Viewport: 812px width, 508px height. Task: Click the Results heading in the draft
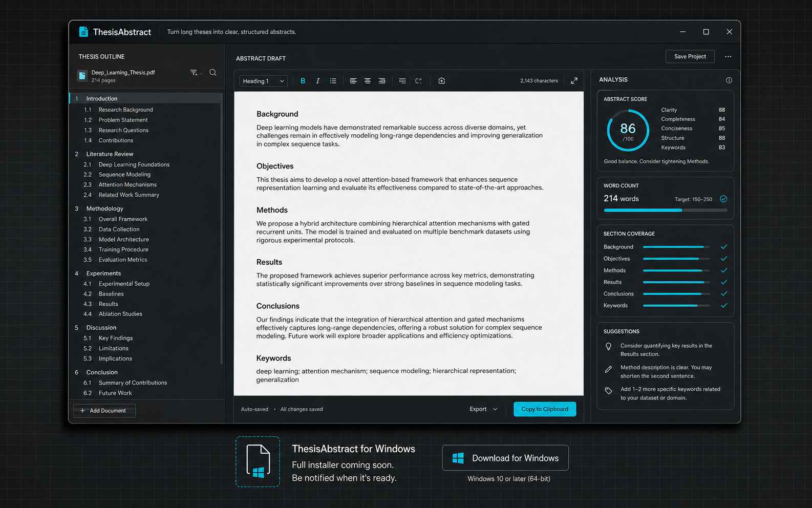point(269,262)
